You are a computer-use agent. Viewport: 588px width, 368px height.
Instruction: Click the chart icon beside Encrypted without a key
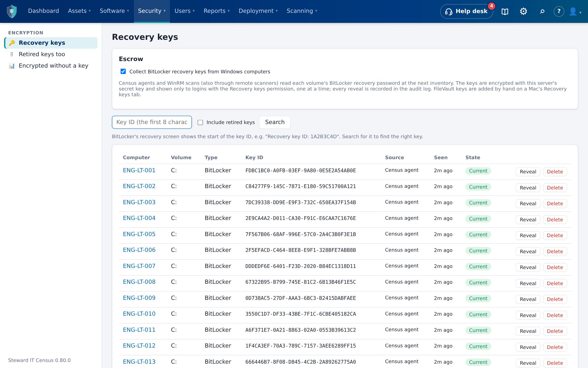12,66
